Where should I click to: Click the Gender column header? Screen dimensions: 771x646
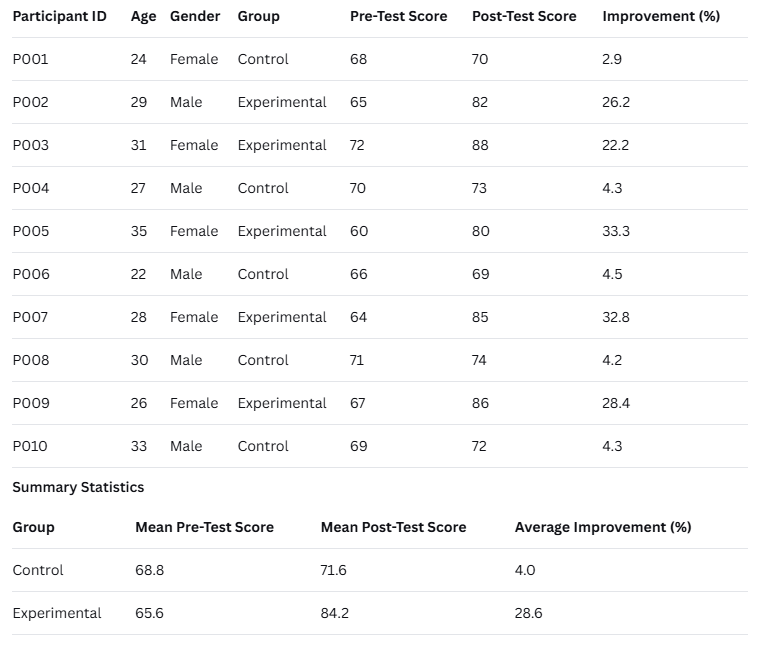[x=195, y=16]
